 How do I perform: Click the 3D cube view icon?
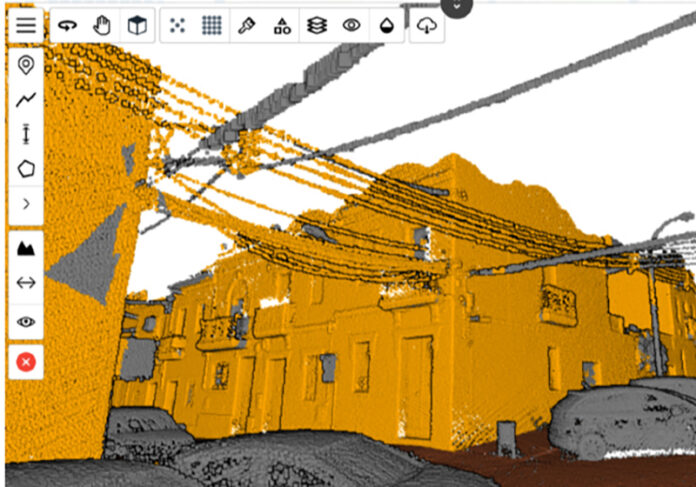pos(137,26)
